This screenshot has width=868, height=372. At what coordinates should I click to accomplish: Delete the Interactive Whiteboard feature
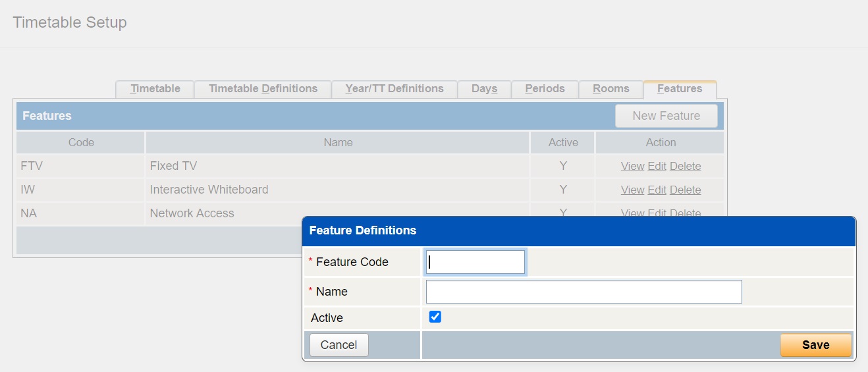pos(685,190)
